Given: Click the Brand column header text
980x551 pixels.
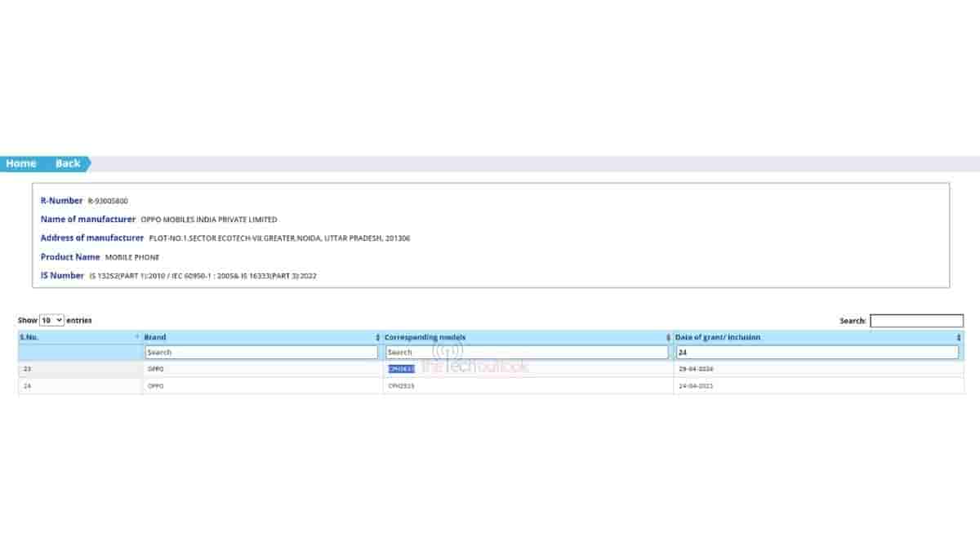Looking at the screenshot, I should point(155,337).
